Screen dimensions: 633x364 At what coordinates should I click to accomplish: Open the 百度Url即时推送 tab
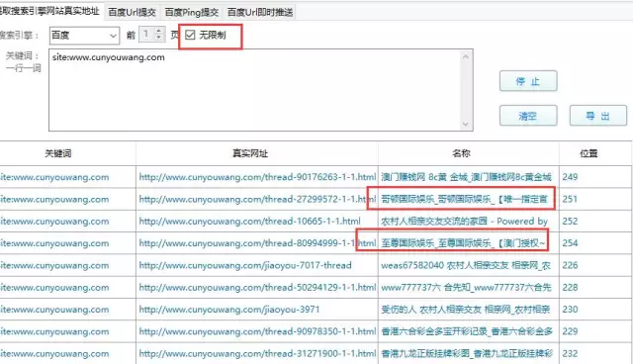tap(260, 12)
